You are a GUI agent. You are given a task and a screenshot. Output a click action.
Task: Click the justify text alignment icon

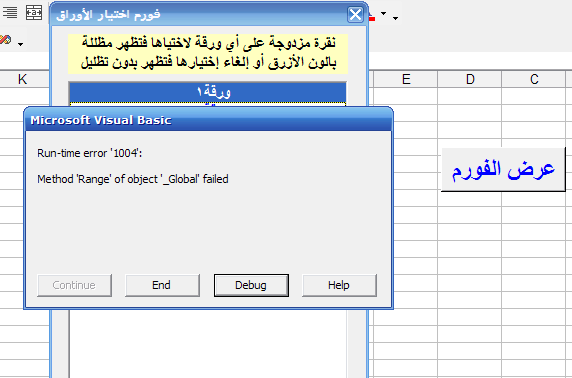click(9, 12)
